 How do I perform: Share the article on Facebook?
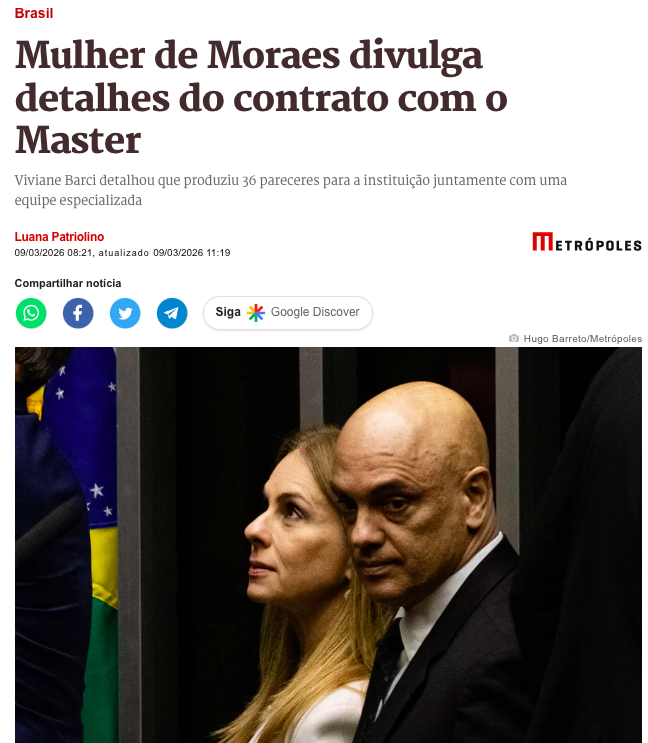tap(78, 313)
